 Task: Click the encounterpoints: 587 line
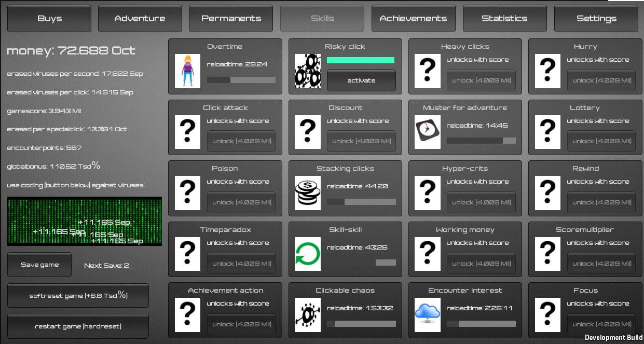point(45,148)
